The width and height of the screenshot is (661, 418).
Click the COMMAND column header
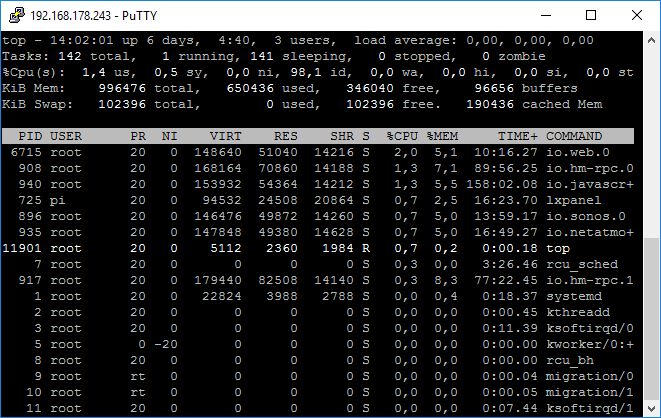point(574,136)
